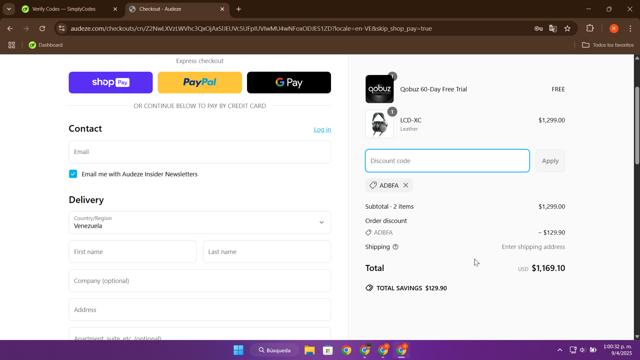This screenshot has width=640, height=360.
Task: Show hidden system tray icons
Action: (x=560, y=350)
